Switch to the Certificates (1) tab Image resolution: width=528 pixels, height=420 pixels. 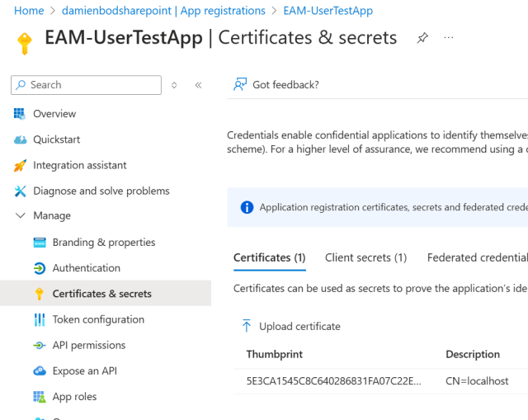click(x=270, y=257)
